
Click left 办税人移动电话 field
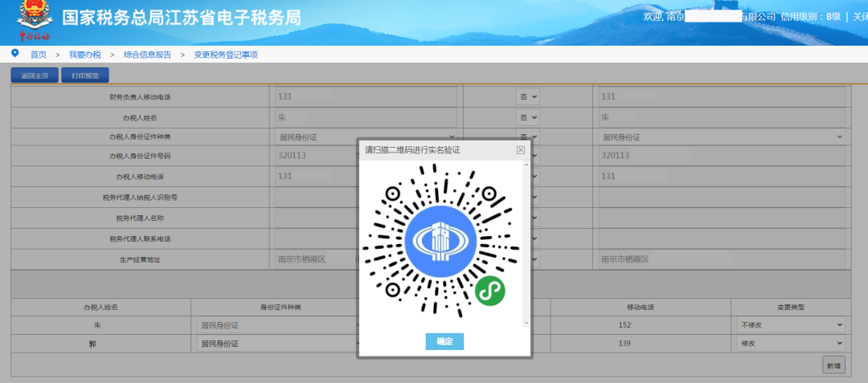pos(316,177)
